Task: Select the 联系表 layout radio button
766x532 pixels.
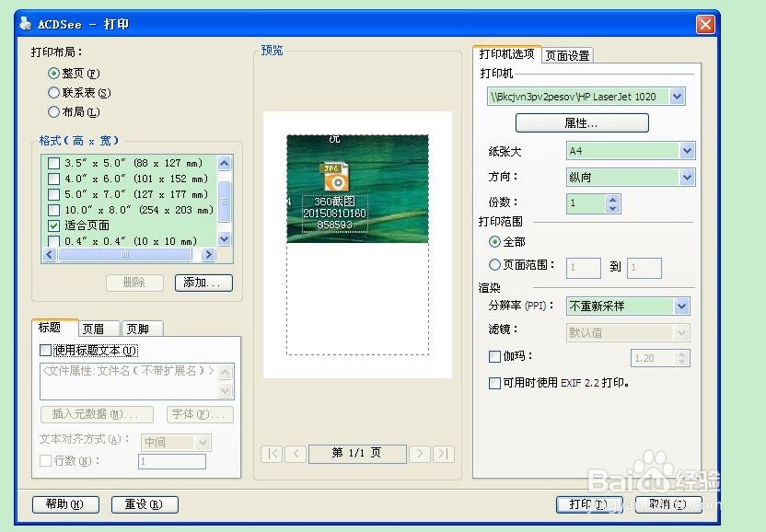Action: point(53,92)
